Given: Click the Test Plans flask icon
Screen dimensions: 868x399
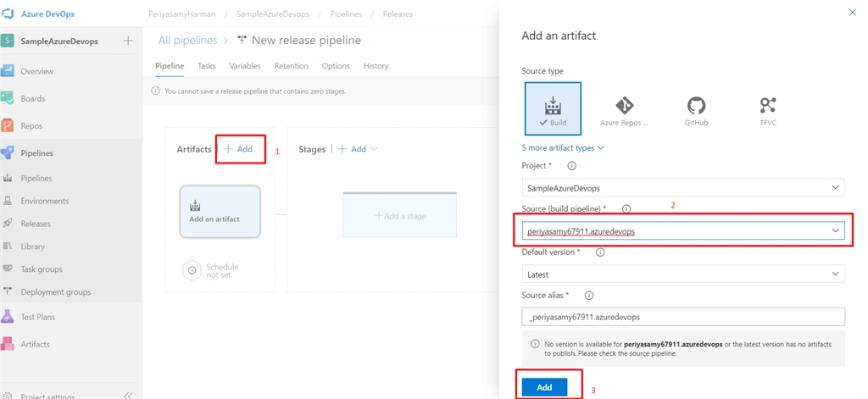Looking at the screenshot, I should [x=7, y=317].
